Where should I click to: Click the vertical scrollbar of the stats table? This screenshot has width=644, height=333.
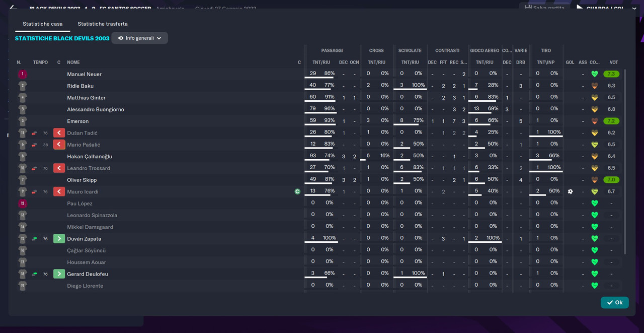(625, 161)
